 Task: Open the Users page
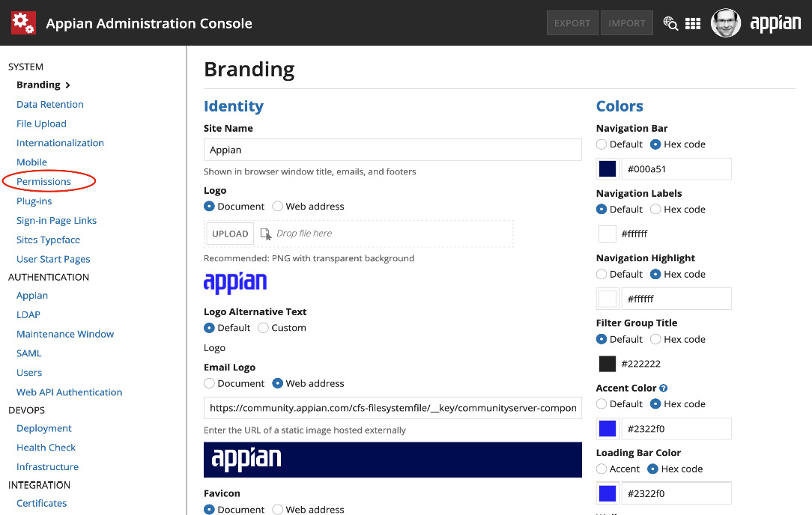(29, 373)
